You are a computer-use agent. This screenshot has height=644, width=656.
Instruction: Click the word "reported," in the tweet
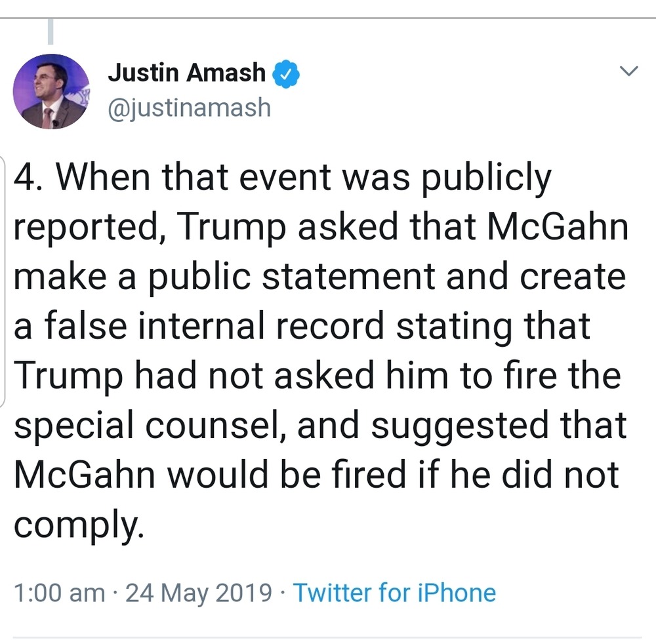[89, 228]
